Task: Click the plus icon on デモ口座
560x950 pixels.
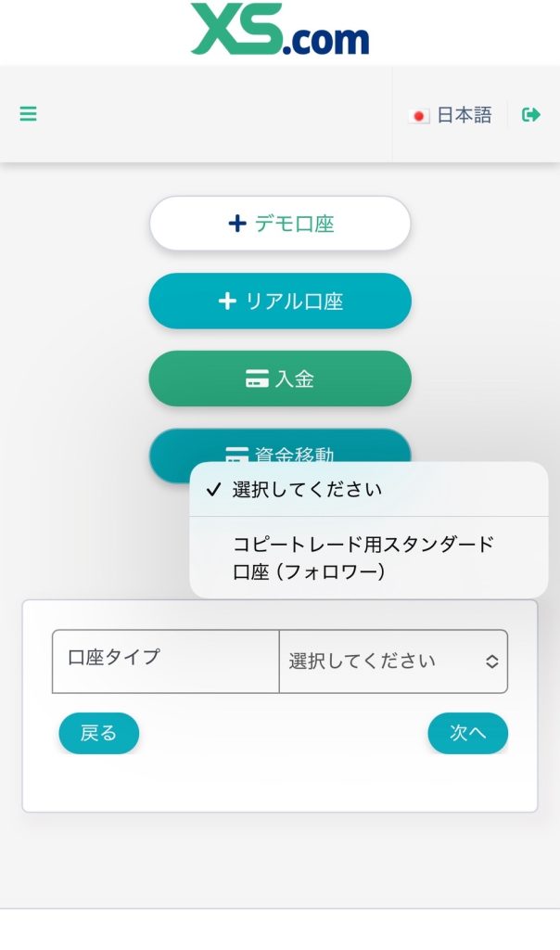Action: coord(236,224)
